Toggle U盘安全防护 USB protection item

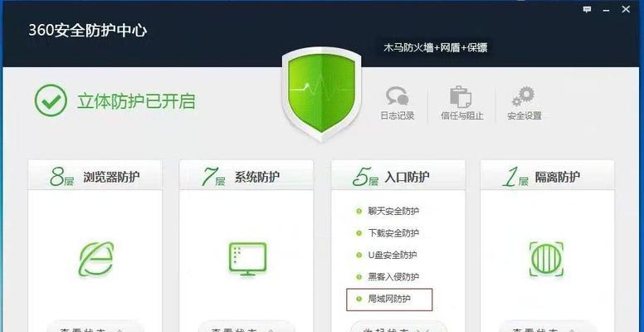[x=387, y=255]
